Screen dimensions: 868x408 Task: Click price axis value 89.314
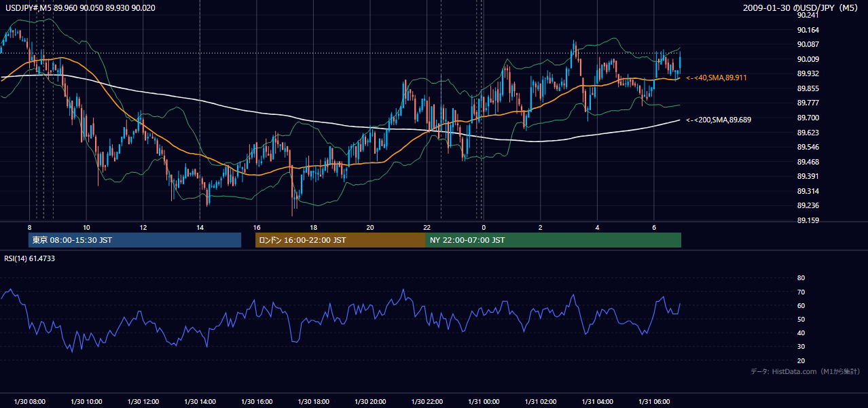pyautogui.click(x=808, y=191)
